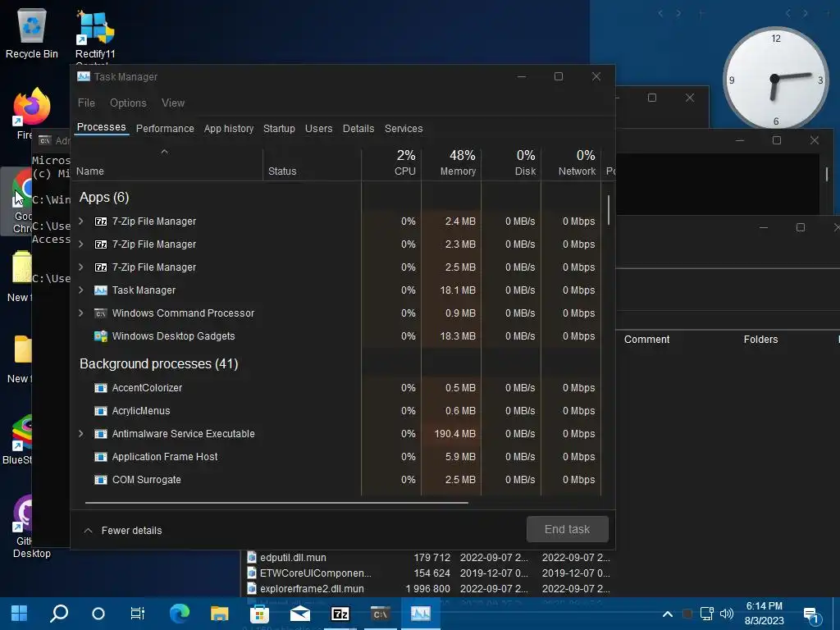
Task: Switch to Command Prompt on the taskbar
Action: pyautogui.click(x=381, y=614)
